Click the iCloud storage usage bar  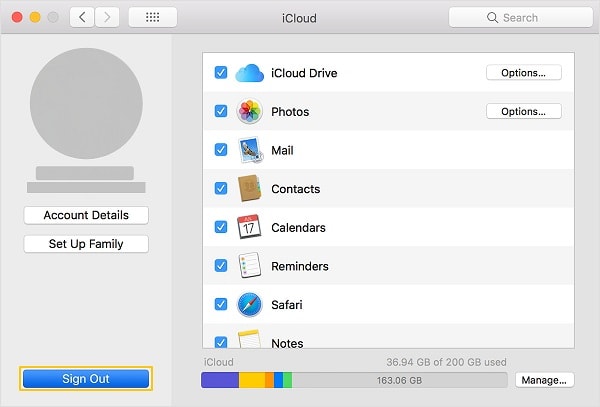coord(355,381)
